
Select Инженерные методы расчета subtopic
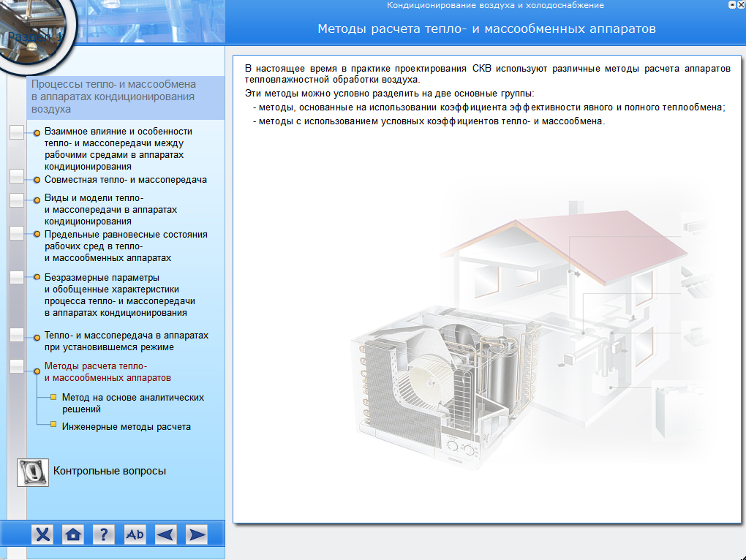(126, 426)
